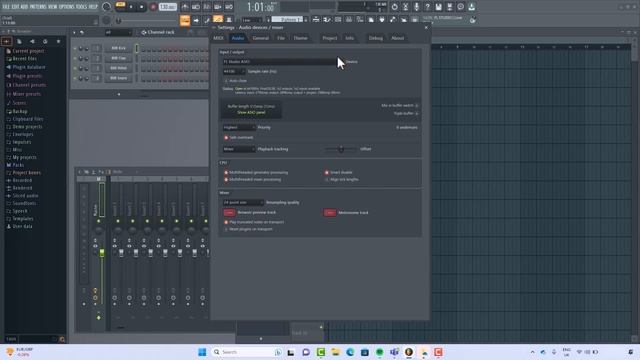The height and width of the screenshot is (360, 640).
Task: Click the fourth channel button in channel rack
Action: pyautogui.click(x=118, y=78)
